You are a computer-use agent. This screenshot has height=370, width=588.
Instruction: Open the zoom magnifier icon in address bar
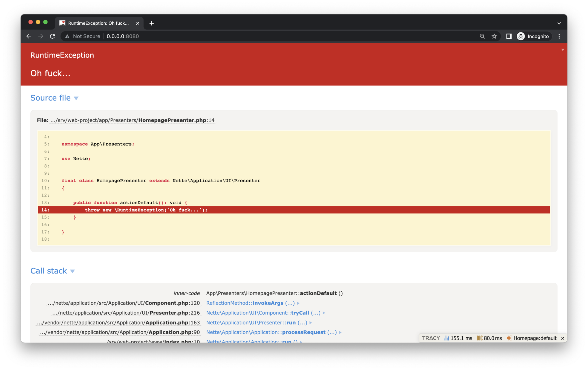482,36
